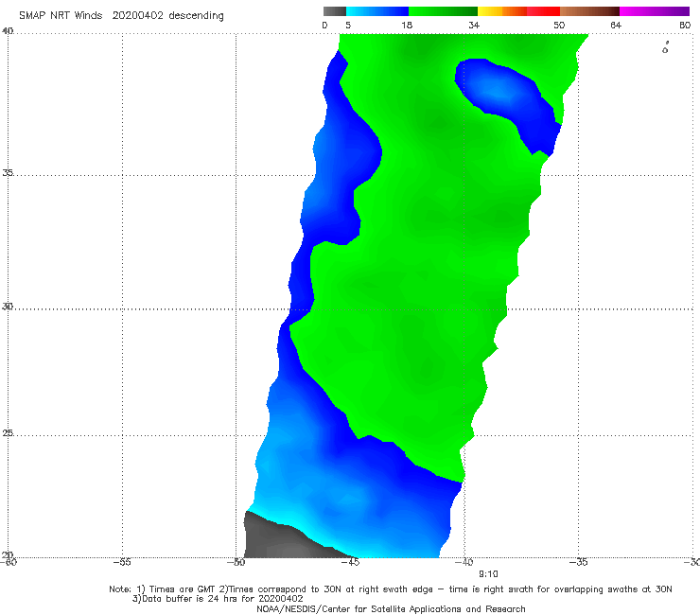Viewport: 700px width, 615px height.
Task: Click the latitude axis label "20"
Action: 8,554
